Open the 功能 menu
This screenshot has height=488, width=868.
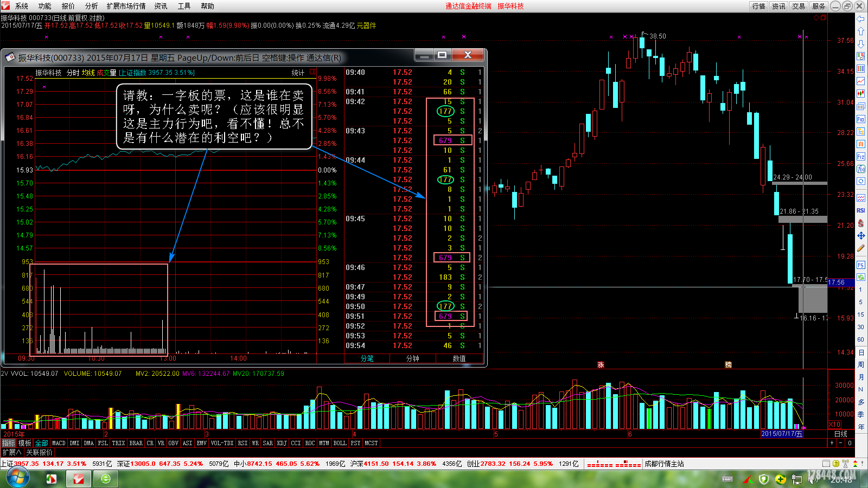(x=44, y=6)
